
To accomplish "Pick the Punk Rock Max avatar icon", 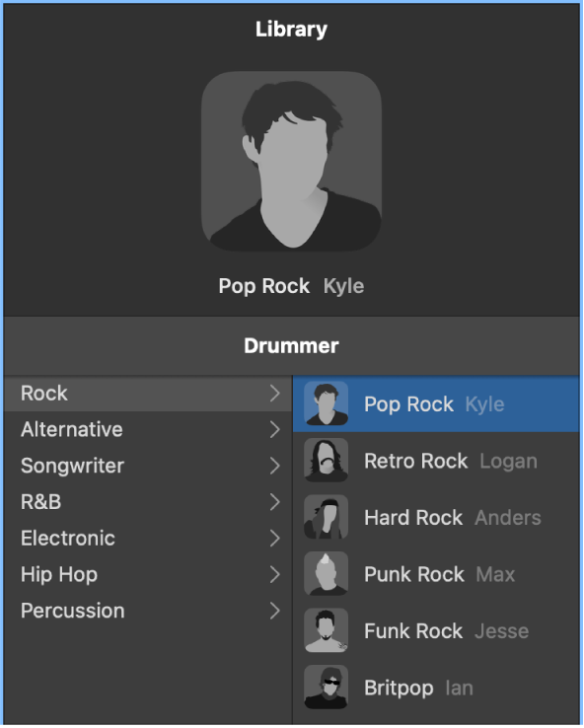I will (x=326, y=574).
